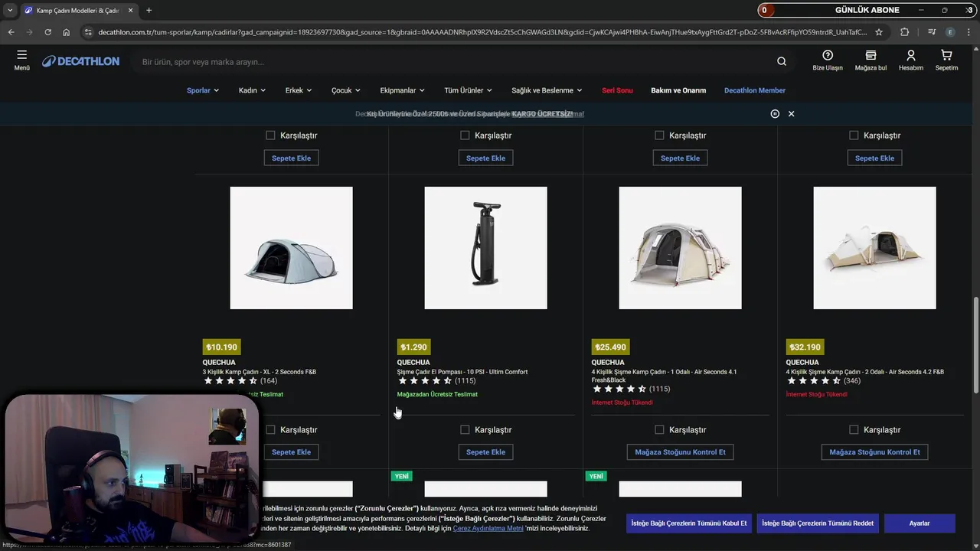Open 2 Seconds F&B tent image
This screenshot has width=980, height=551.
(x=292, y=248)
